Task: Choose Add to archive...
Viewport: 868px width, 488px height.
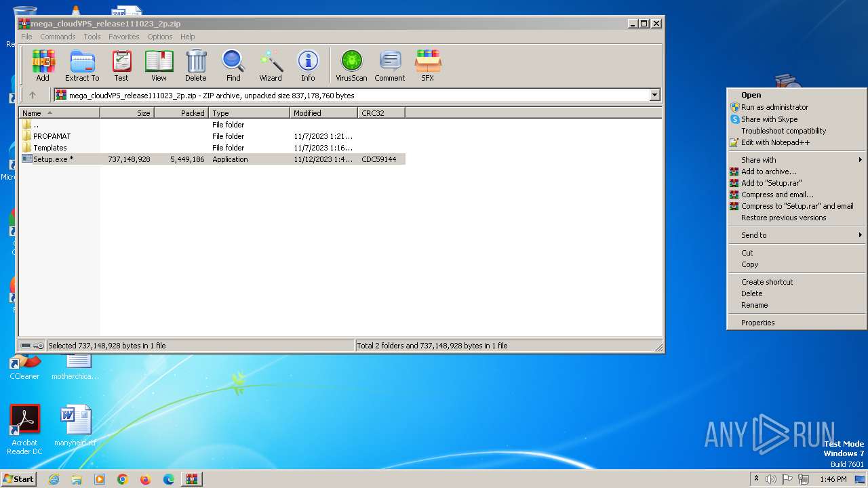Action: point(796,171)
